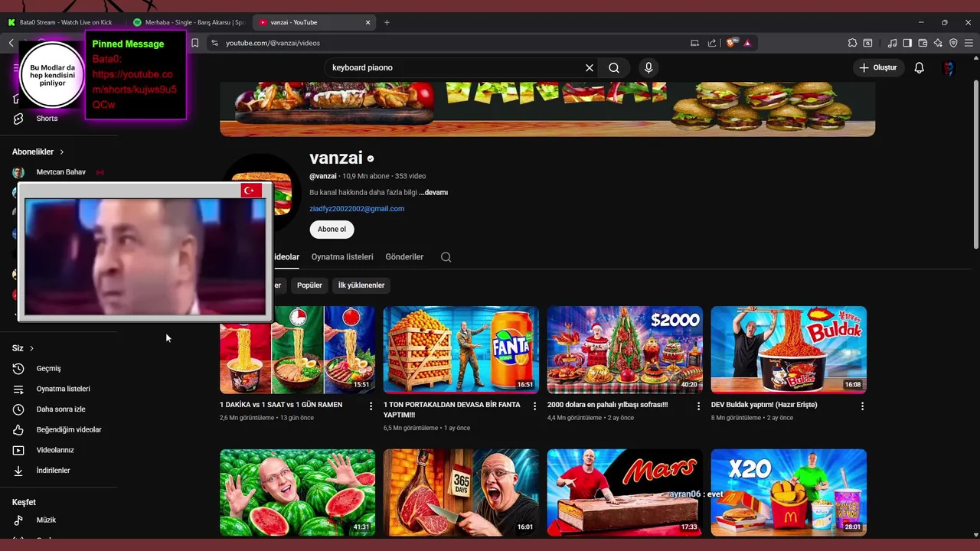Open the Brave VPN shield icon
This screenshot has height=551, width=980.
[953, 43]
